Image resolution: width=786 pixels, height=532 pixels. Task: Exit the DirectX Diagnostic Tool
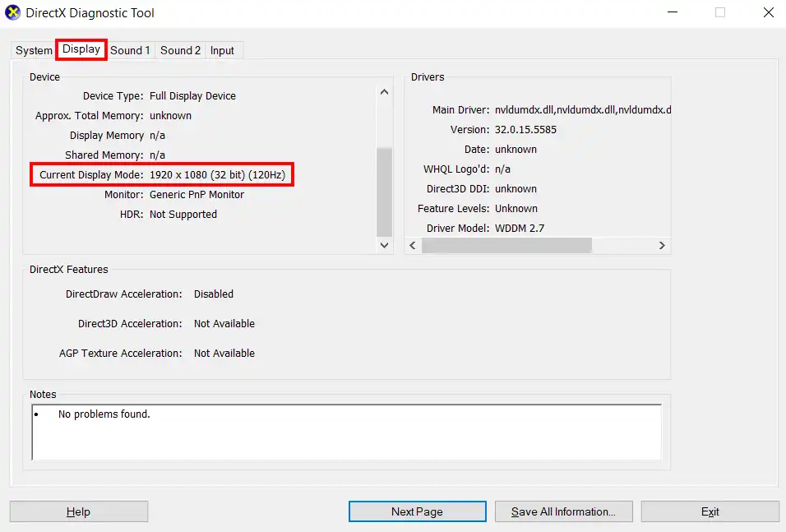tap(710, 511)
